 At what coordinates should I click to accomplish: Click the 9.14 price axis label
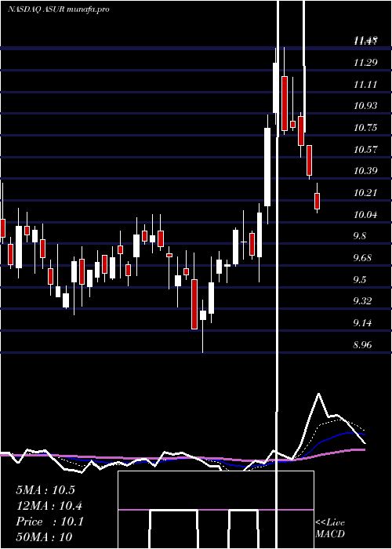point(362,323)
